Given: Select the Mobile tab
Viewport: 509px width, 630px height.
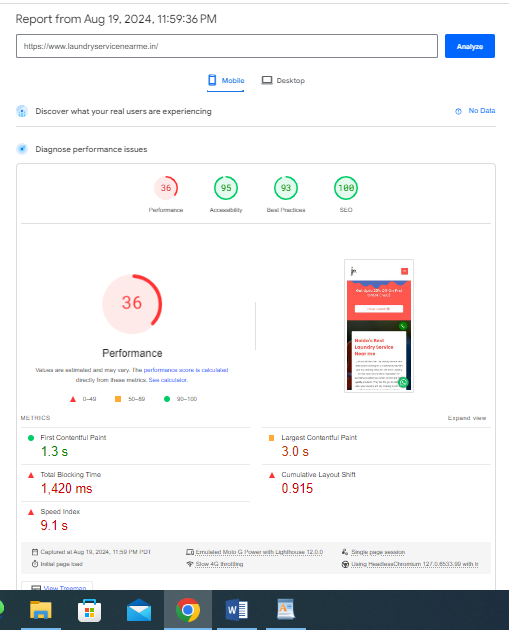Looking at the screenshot, I should point(226,80).
